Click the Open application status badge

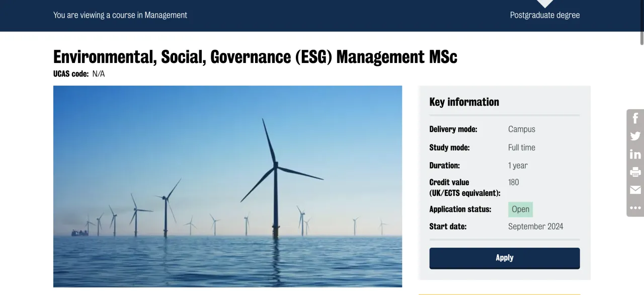[520, 209]
